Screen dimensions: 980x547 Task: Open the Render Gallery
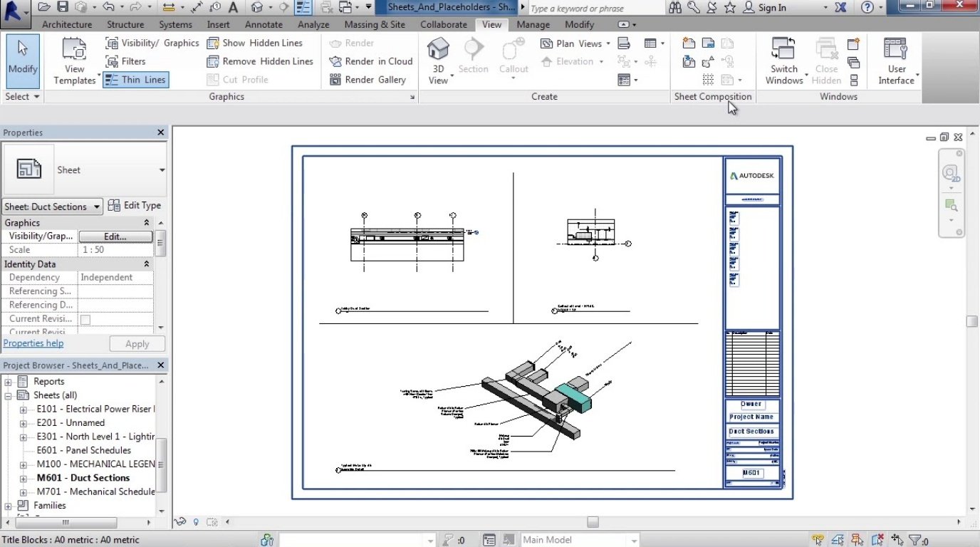367,80
